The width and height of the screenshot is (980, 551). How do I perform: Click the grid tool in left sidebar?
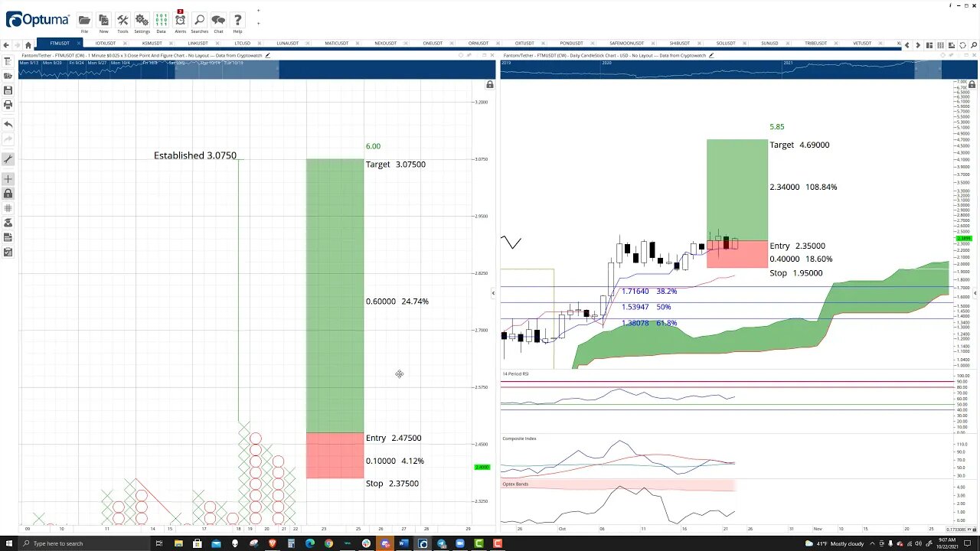point(8,208)
